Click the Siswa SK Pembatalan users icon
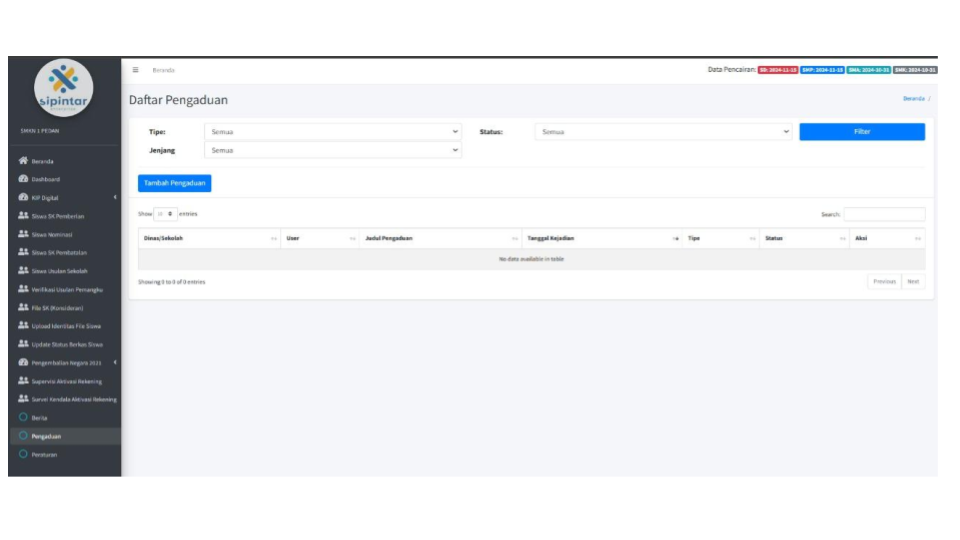Screen dimensions: 960x540 [x=23, y=252]
